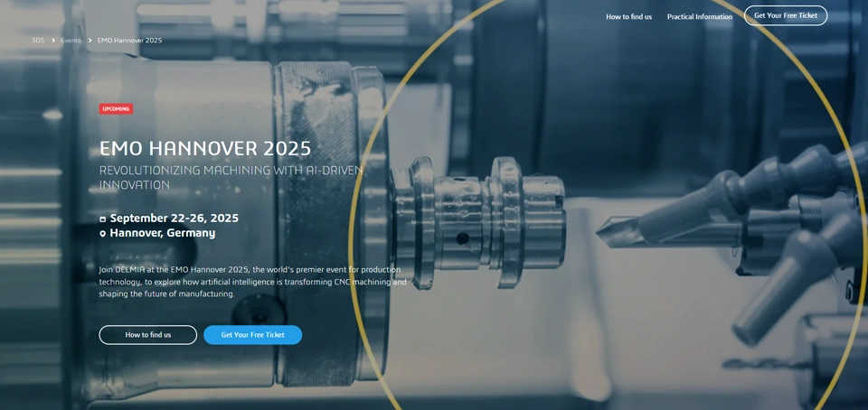Select the EMO Hannover 2025 breadcrumb item
Screen dimensions: 868x410
[129, 41]
